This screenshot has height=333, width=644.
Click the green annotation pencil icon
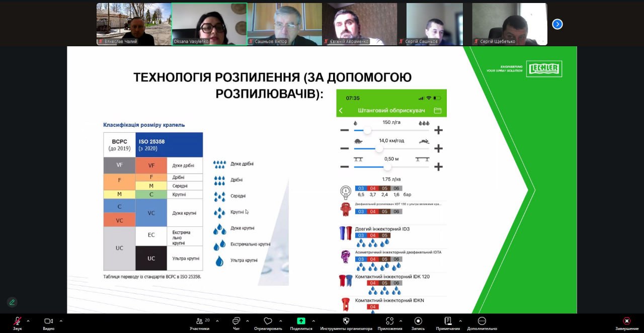click(x=12, y=302)
